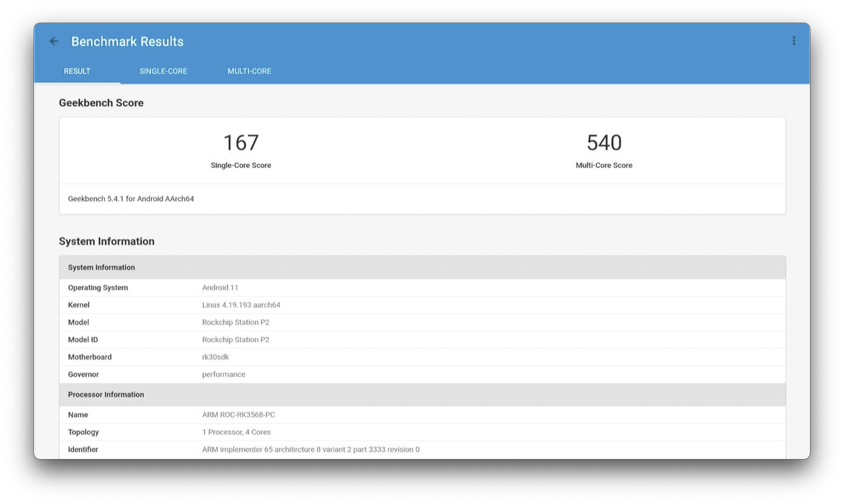Select the Android 11 value
Image resolution: width=844 pixels, height=504 pixels.
[x=220, y=287]
